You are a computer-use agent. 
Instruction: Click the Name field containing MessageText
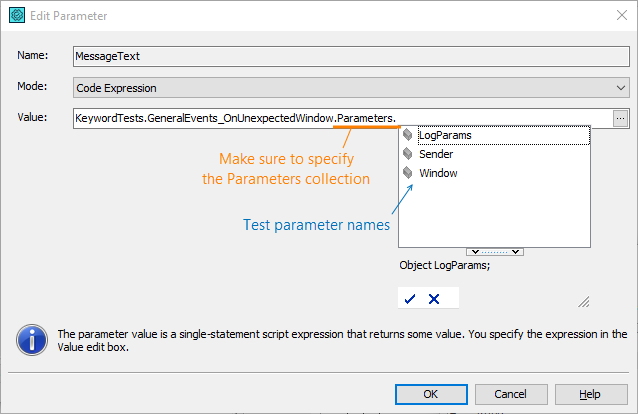[x=350, y=58]
